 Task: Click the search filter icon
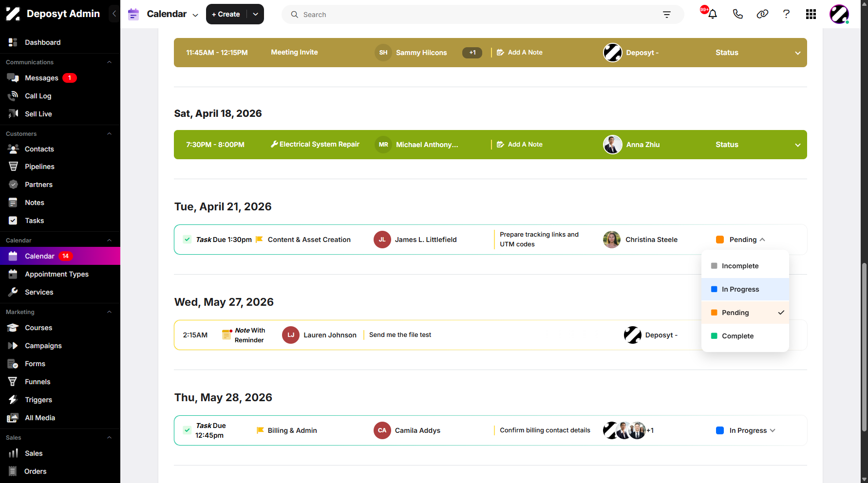(667, 15)
